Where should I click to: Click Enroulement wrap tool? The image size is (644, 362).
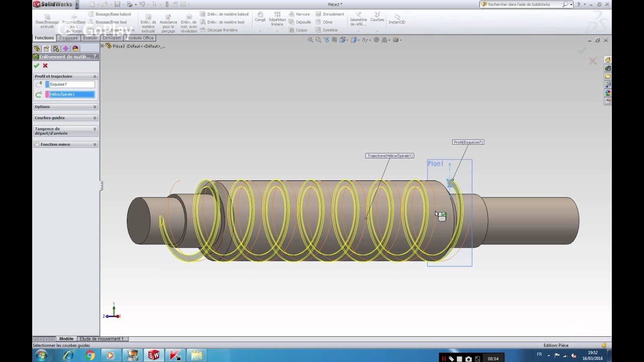point(330,14)
